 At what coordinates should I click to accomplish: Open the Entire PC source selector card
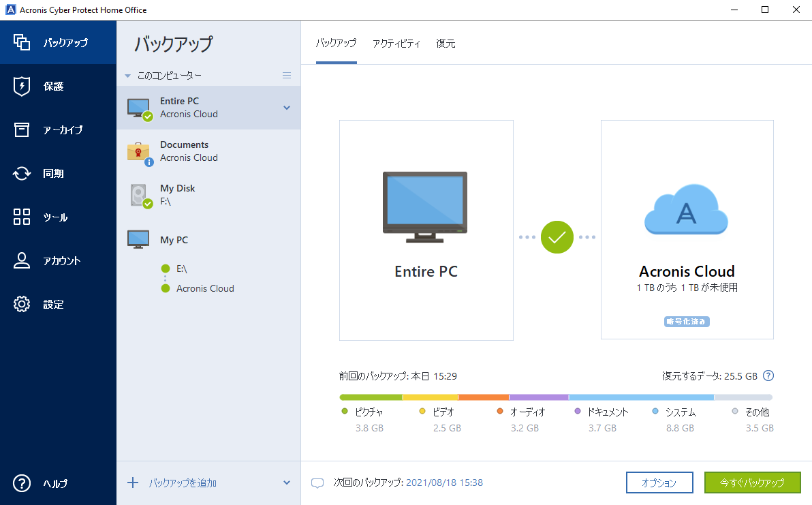(426, 230)
